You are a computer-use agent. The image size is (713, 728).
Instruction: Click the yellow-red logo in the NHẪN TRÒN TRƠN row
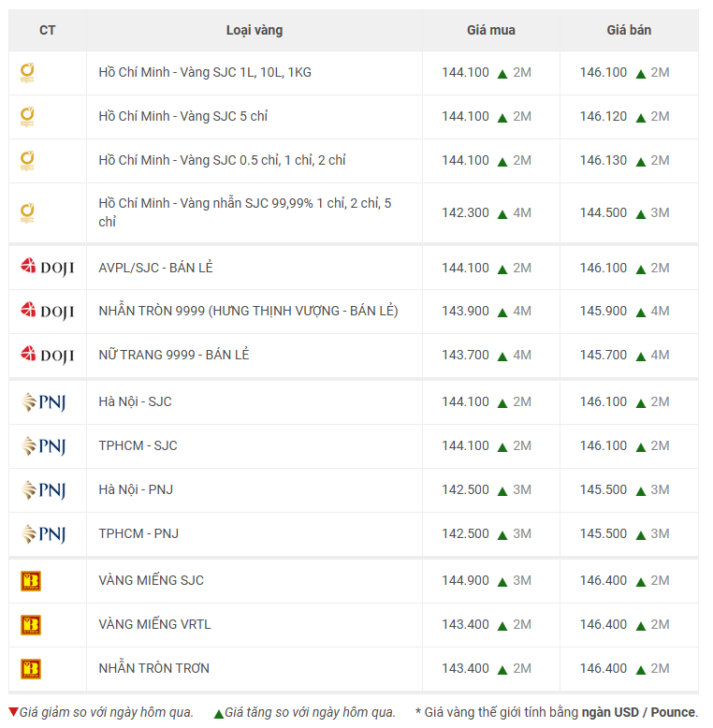[31, 669]
